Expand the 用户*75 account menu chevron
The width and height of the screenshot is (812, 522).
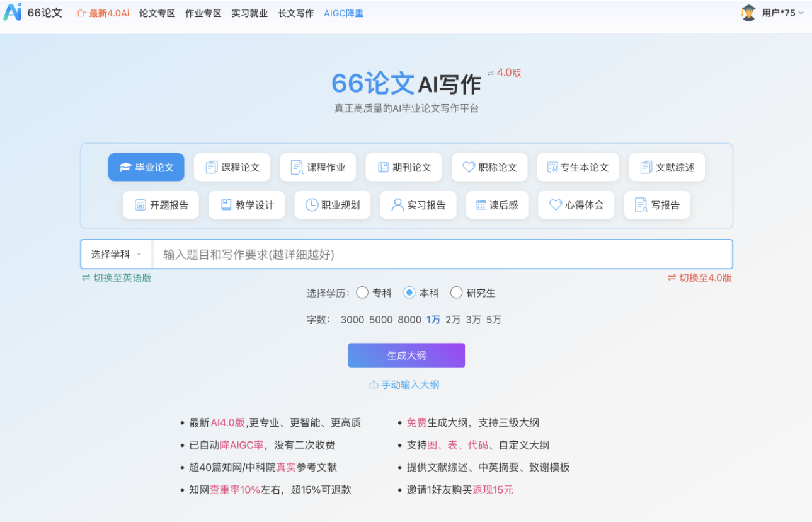coord(801,13)
